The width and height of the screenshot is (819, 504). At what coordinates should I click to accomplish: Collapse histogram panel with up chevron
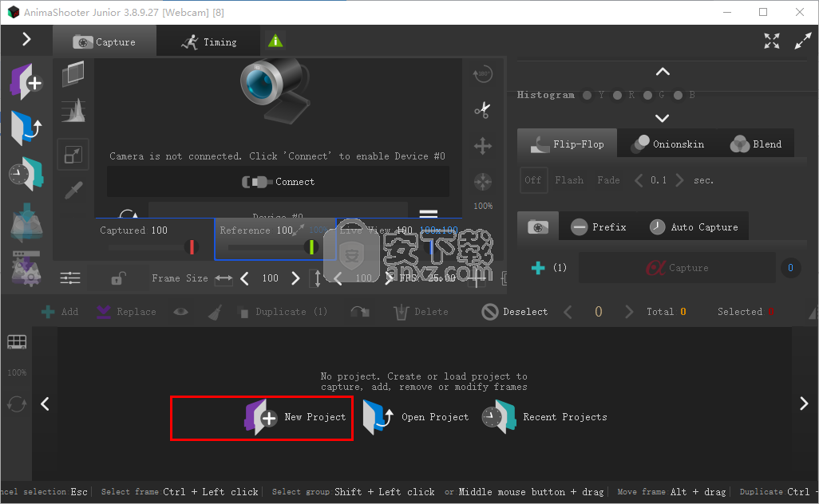[x=663, y=72]
